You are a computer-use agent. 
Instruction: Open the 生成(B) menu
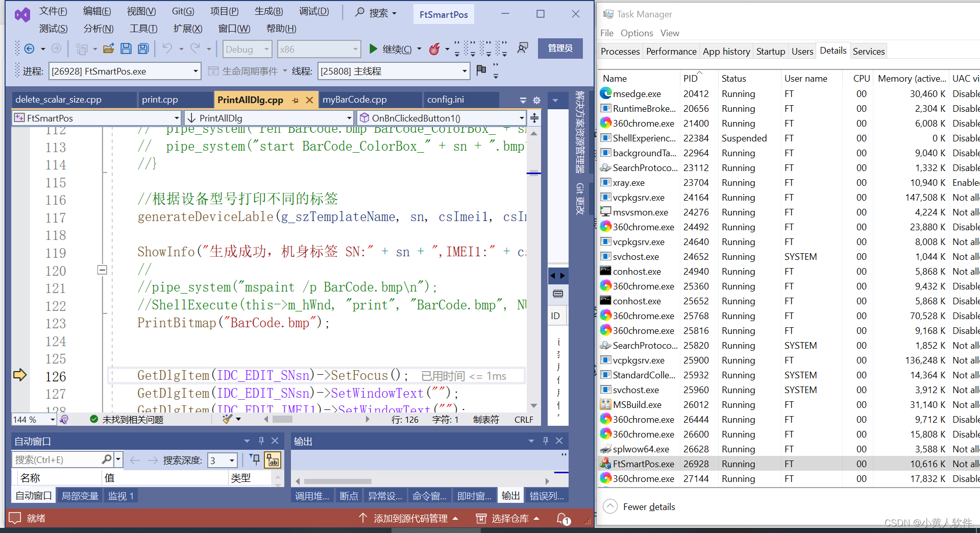(268, 11)
